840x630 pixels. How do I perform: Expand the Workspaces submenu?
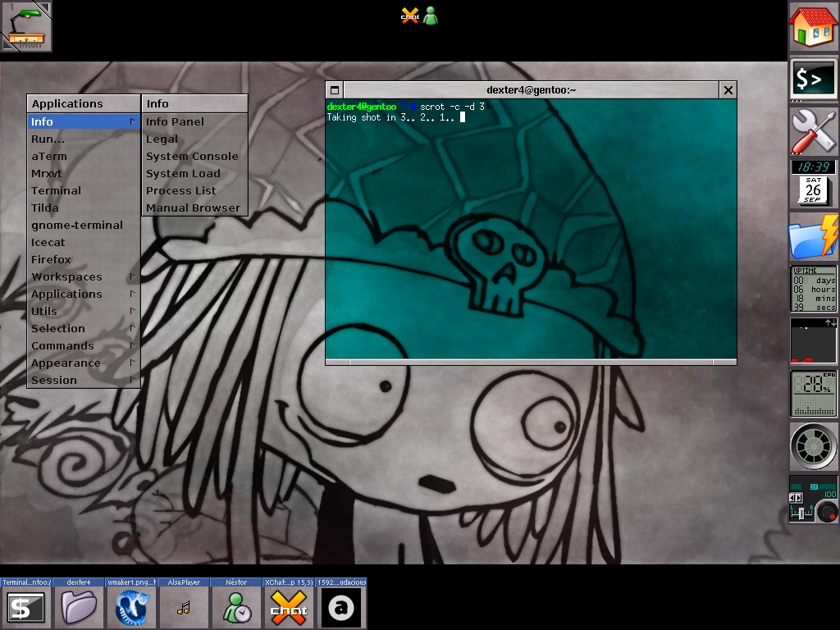[x=84, y=276]
